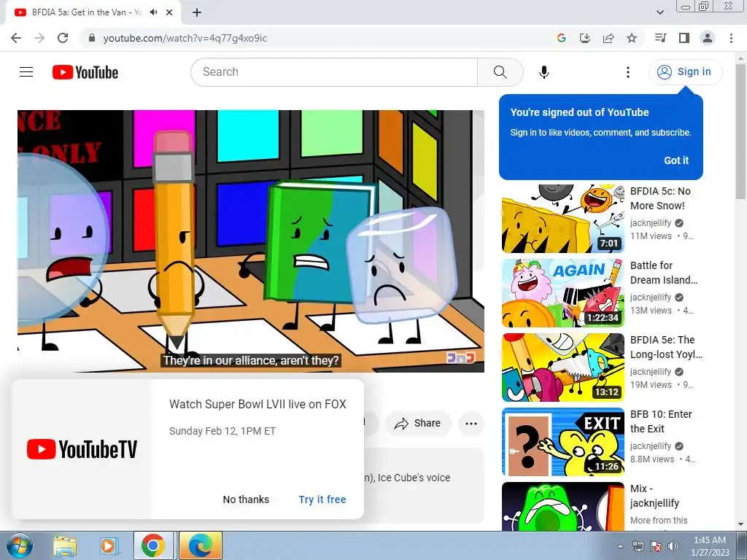Dismiss signed-out notice with Got it
The image size is (747, 560).
tap(676, 160)
